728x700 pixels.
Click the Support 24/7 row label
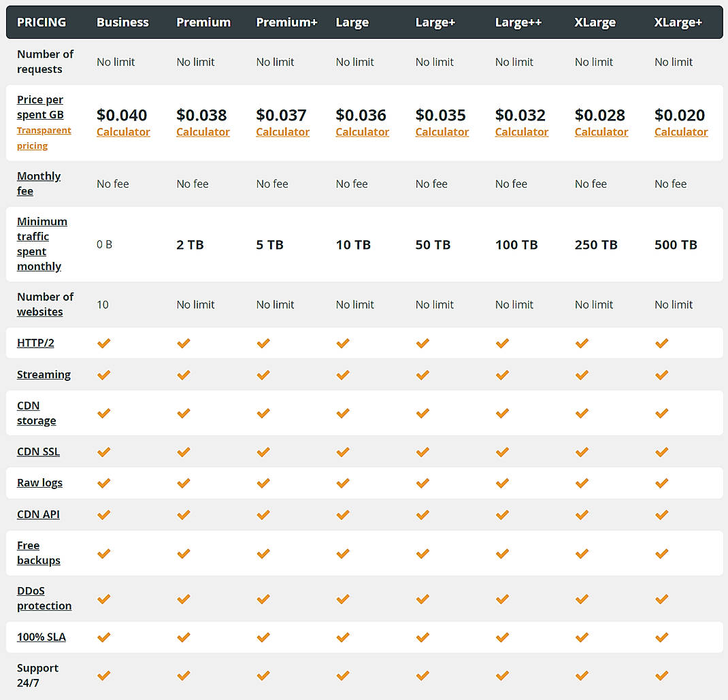(37, 676)
